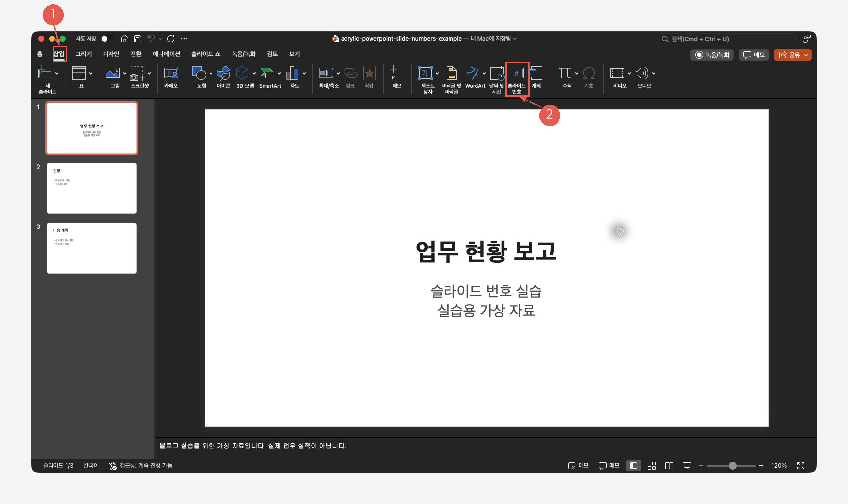Undo the last action

coord(151,39)
